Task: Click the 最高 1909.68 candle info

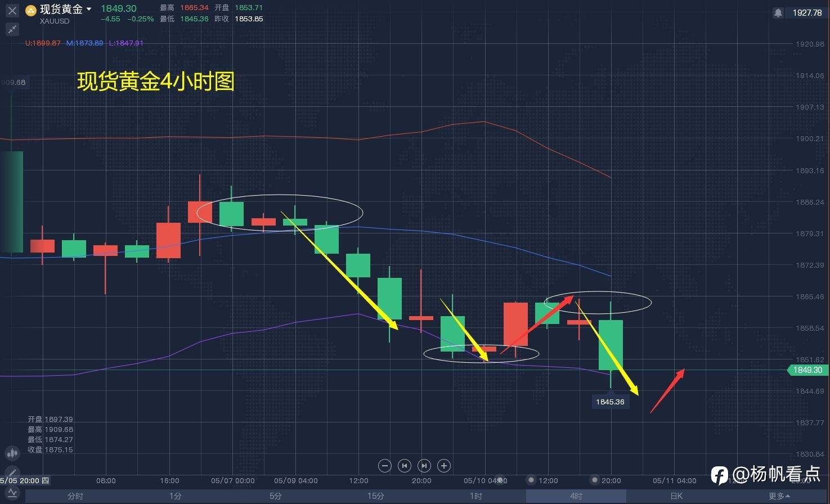Action: coord(50,429)
